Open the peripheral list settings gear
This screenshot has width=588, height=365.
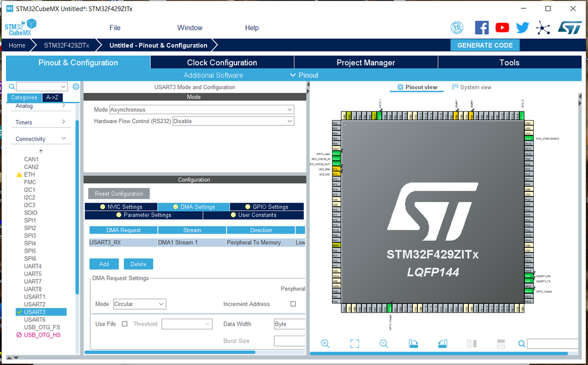point(76,87)
